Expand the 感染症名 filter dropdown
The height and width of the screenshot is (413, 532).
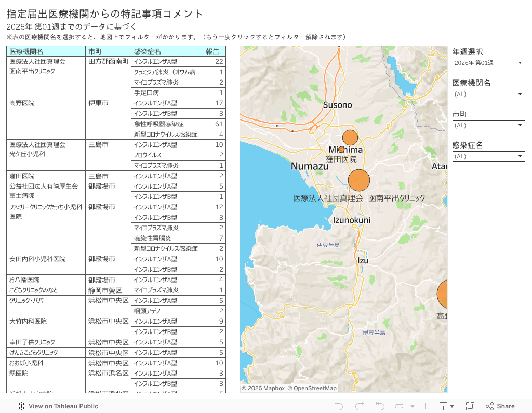tap(488, 156)
